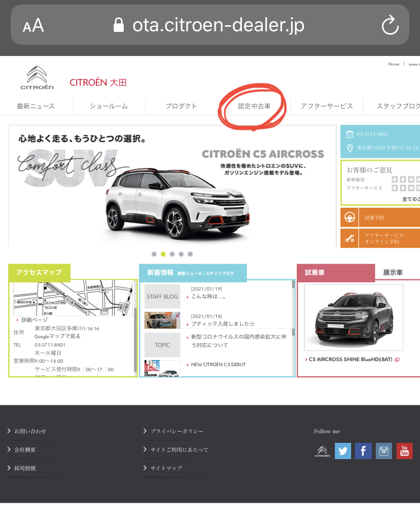Click the Googleマップで見る link
420x505 pixels.
pos(57,336)
